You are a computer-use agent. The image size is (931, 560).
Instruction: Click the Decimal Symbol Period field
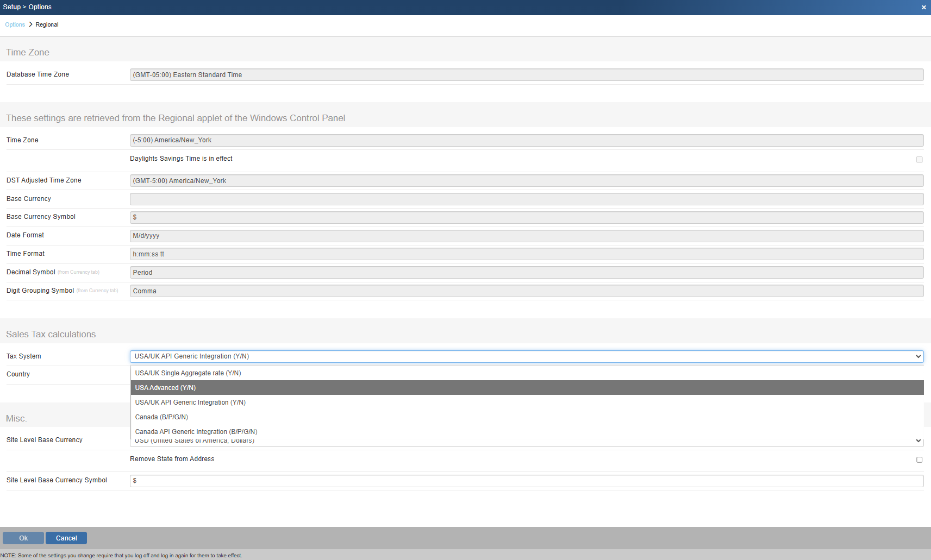[526, 273]
